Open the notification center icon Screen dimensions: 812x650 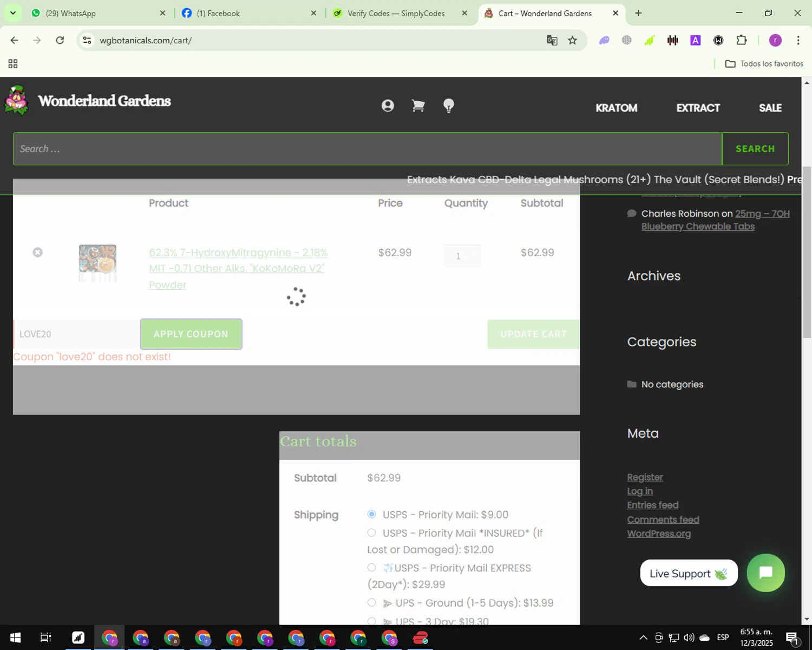point(793,638)
